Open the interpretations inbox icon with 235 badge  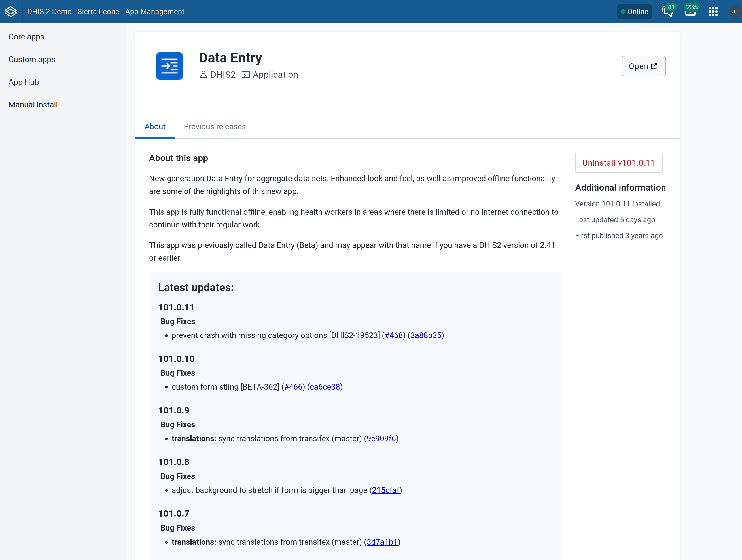690,11
